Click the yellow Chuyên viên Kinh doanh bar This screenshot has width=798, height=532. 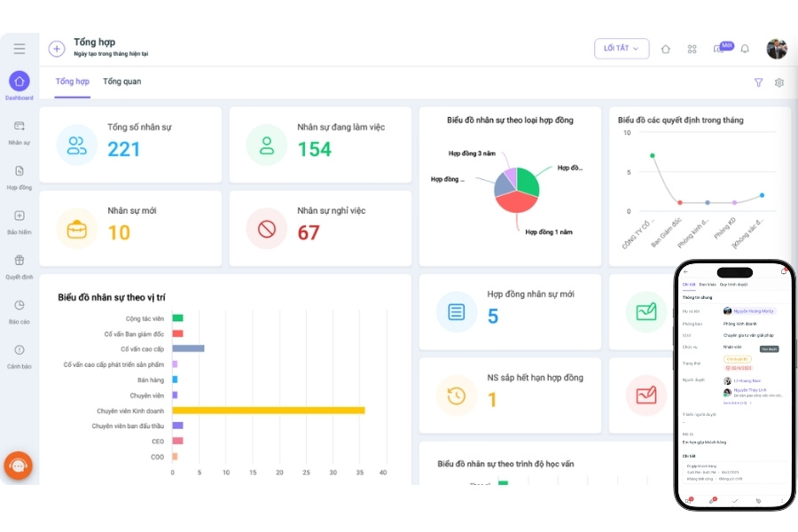(269, 411)
